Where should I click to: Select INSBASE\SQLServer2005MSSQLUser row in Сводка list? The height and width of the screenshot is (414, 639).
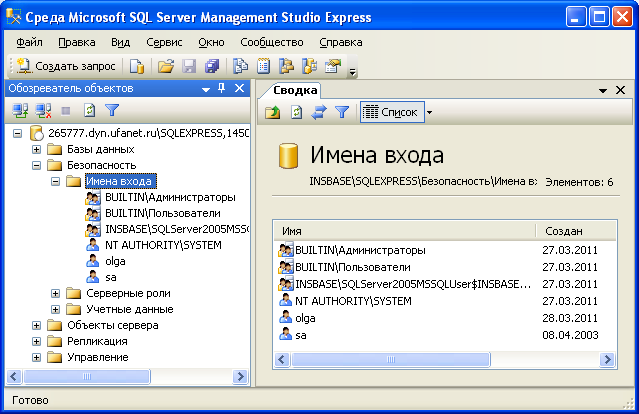(x=445, y=284)
